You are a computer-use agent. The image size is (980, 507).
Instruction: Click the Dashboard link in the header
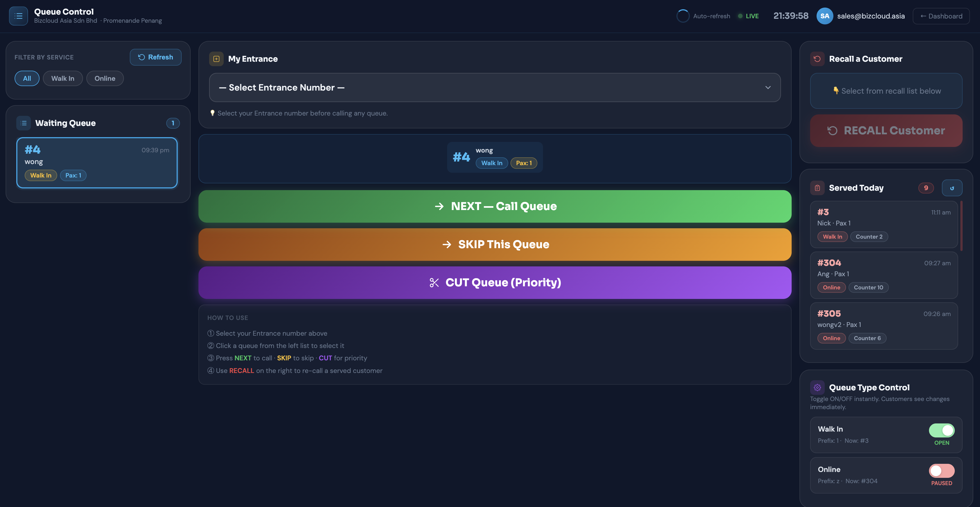point(941,16)
